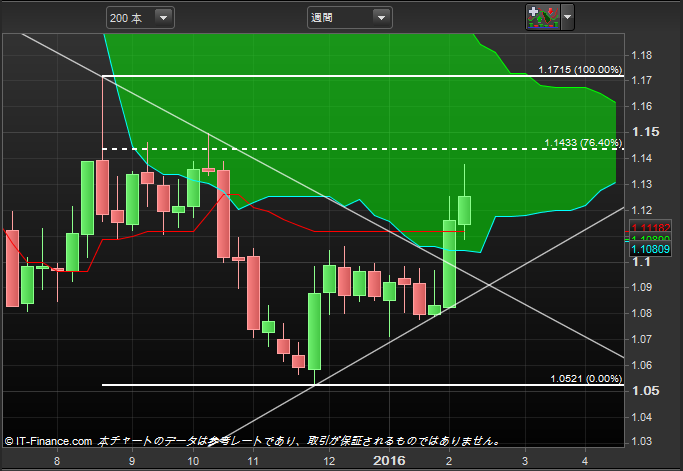The image size is (683, 471).
Task: Click the 1.15 price axis label
Action: coord(646,132)
